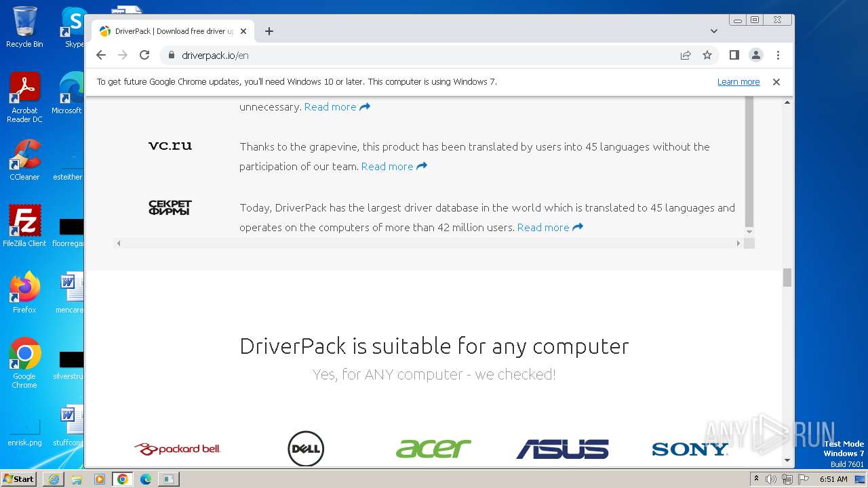The image size is (868, 488).
Task: Click the Acer logo
Action: 433,448
